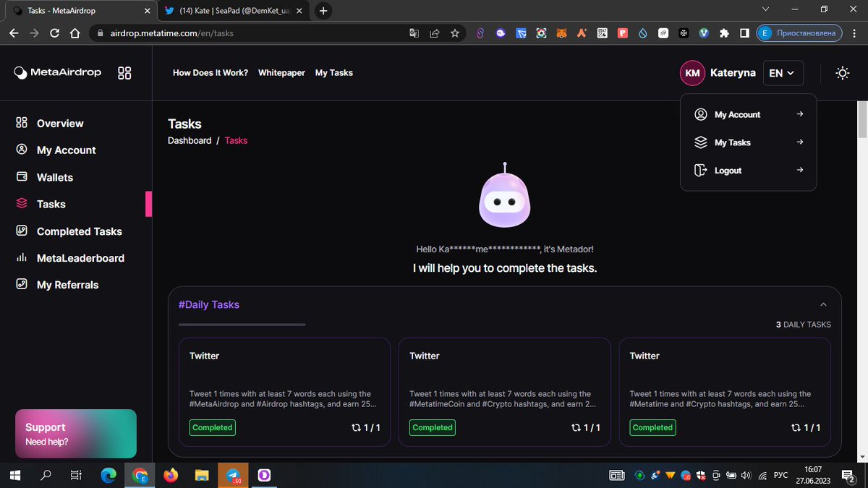The width and height of the screenshot is (868, 488).
Task: Select My Tasks in the user dropdown
Action: pos(749,142)
